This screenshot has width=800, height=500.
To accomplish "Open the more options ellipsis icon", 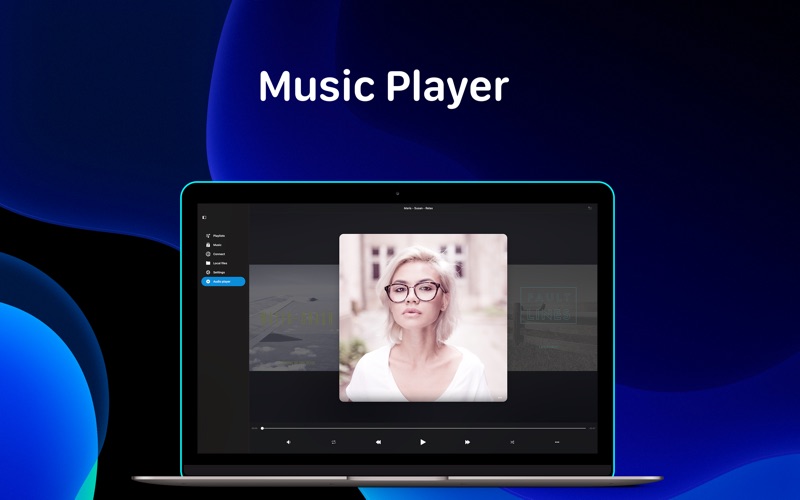I will point(557,442).
